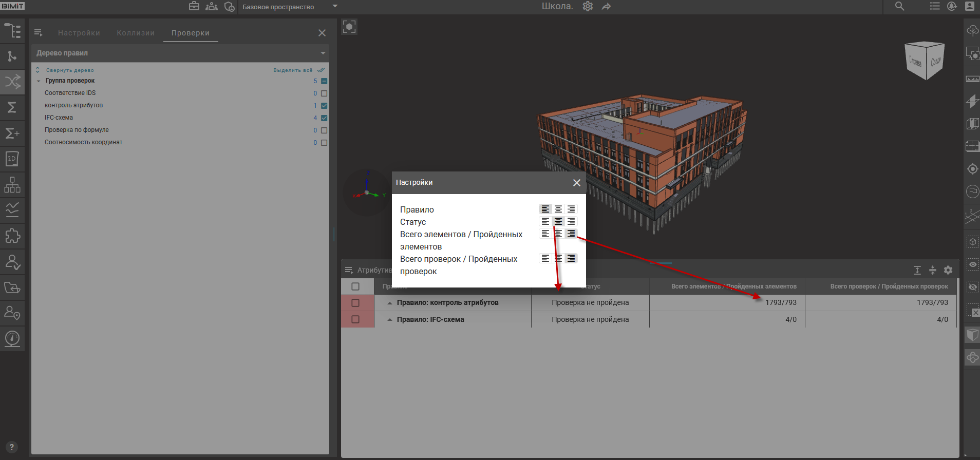Screen dimensions: 980x460
Task: Open the search magnifier in top bar
Action: point(899,6)
